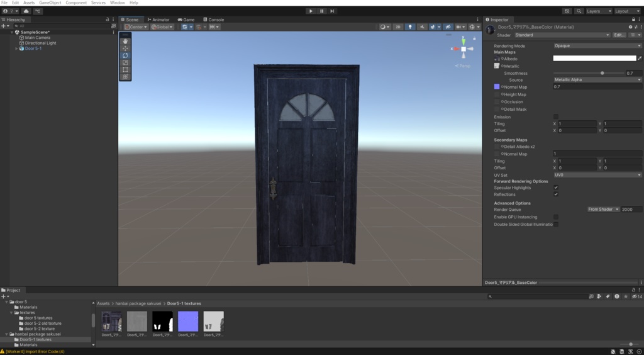This screenshot has height=355, width=644.
Task: Open the Window menu
Action: [x=118, y=3]
